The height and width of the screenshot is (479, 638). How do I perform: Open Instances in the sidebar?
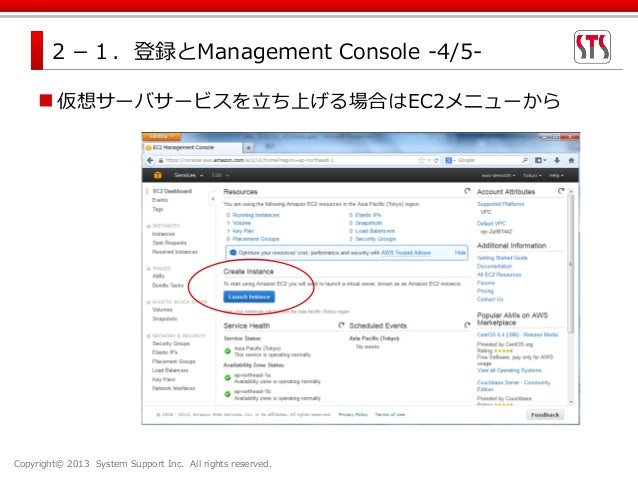[163, 234]
